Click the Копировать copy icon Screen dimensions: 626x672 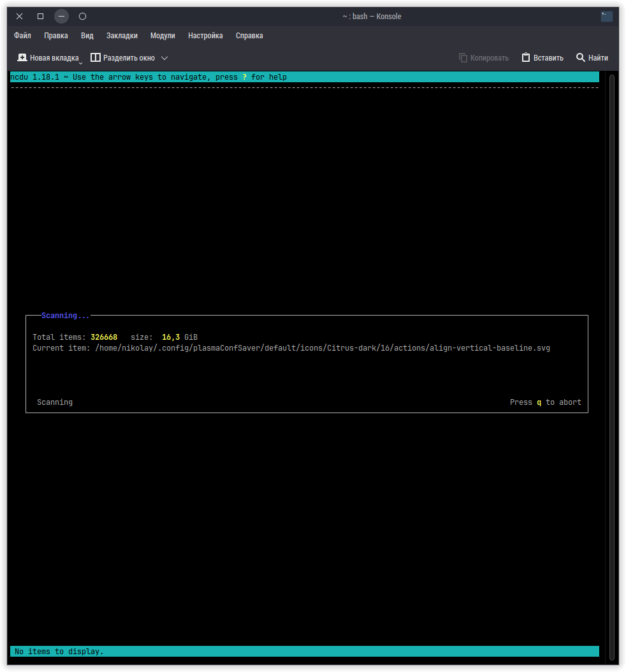(x=463, y=58)
